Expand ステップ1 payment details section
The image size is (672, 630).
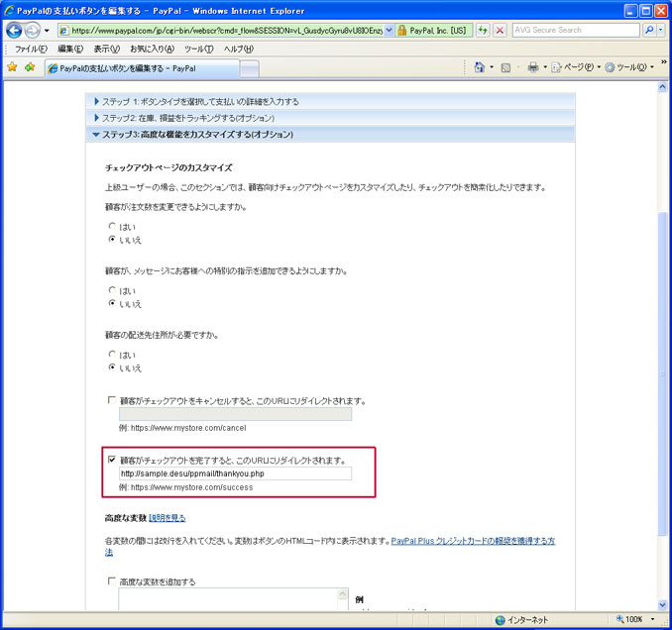330,101
